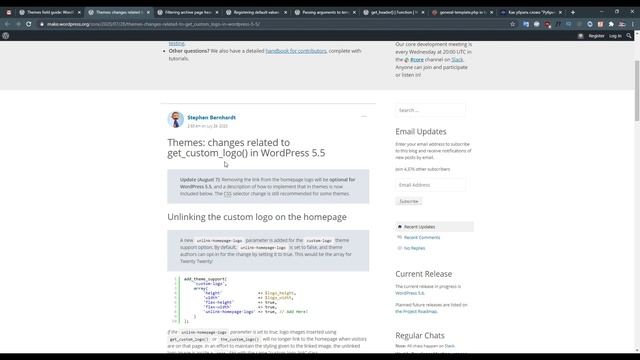Open the browser extensions puzzle icon
Screen dimensions: 640x360
(611, 24)
